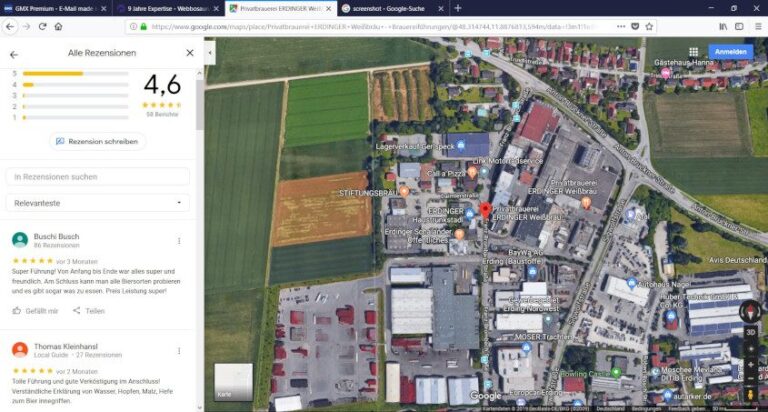768x412 pixels.
Task: Open the browser Library icon
Action: 723,27
